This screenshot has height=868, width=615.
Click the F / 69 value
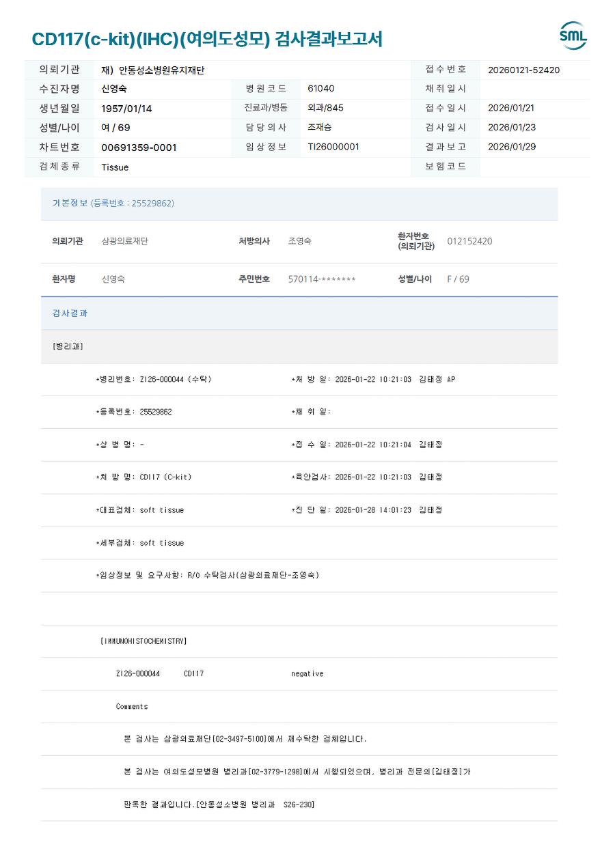tap(458, 279)
